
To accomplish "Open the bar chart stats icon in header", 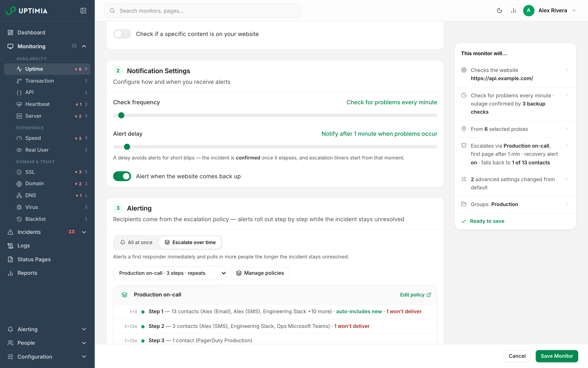I will pyautogui.click(x=513, y=10).
